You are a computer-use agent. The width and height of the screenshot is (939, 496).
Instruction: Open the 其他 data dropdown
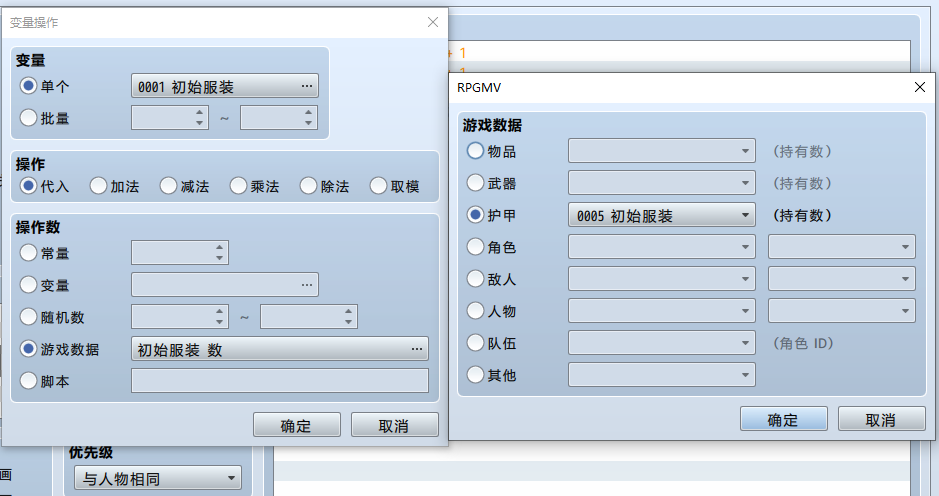(x=662, y=375)
